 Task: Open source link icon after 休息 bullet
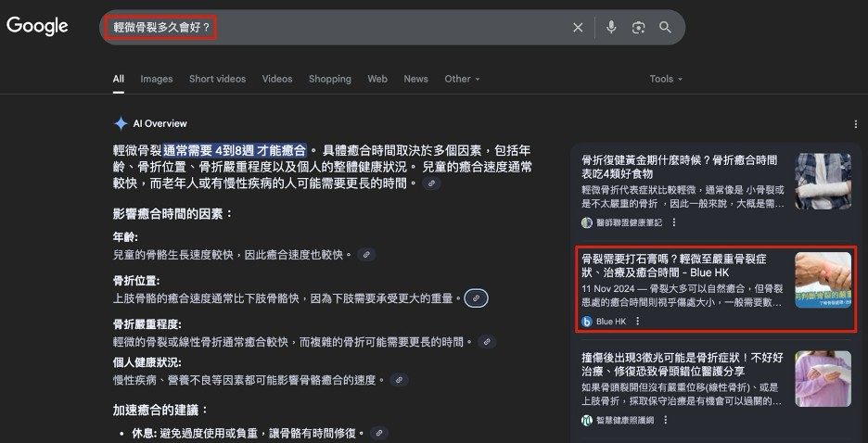[x=378, y=433]
